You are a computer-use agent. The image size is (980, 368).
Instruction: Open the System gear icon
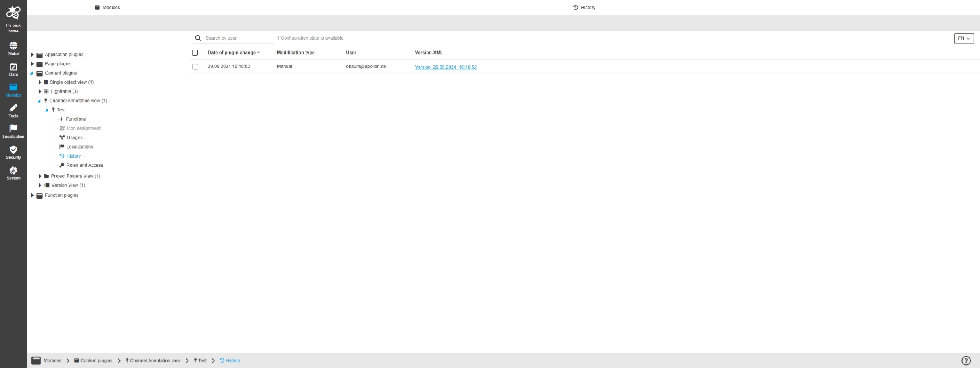click(13, 170)
